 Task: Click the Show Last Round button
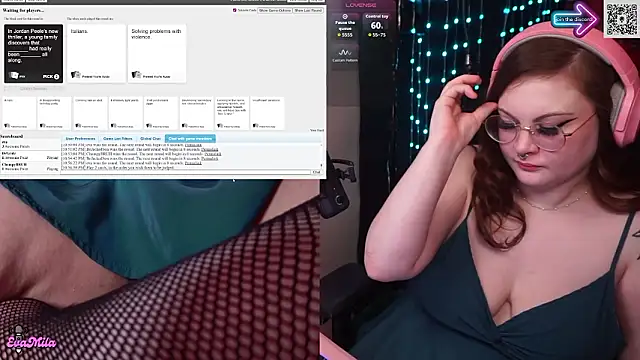point(308,10)
